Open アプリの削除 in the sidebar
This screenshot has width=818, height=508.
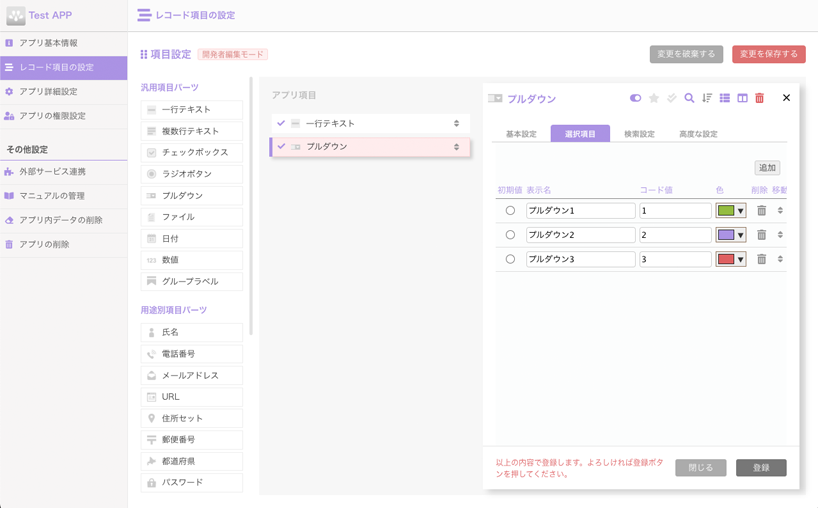[x=64, y=244]
